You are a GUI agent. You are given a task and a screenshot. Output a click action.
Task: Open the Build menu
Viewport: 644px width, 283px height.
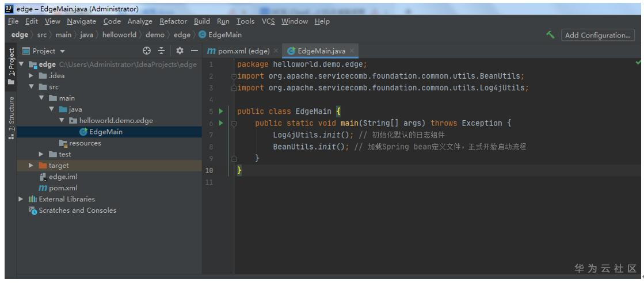(201, 21)
